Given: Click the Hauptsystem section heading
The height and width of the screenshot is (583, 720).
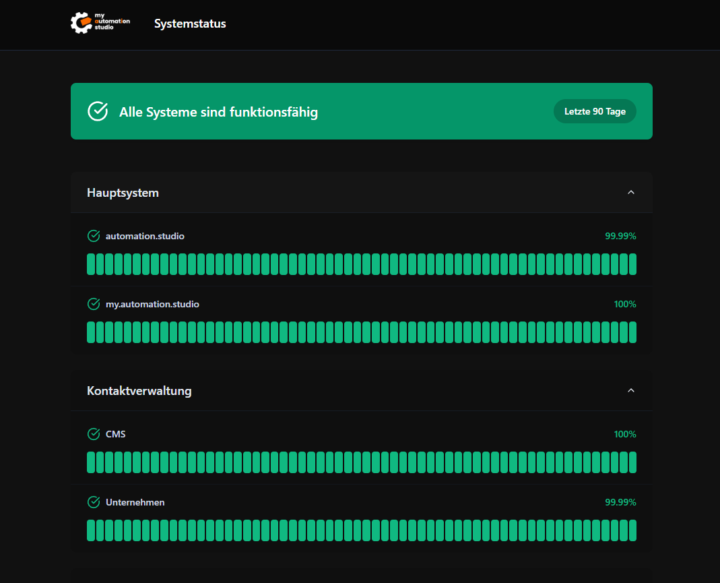Looking at the screenshot, I should click(x=123, y=193).
